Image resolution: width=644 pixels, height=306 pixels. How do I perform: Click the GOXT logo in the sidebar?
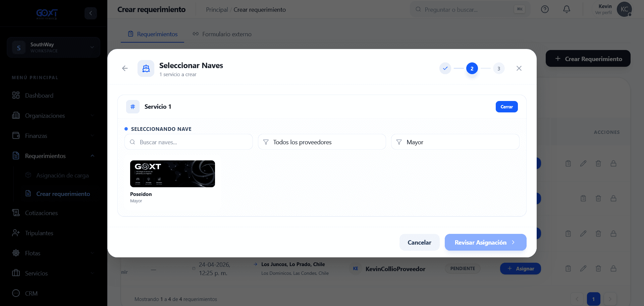[x=47, y=14]
